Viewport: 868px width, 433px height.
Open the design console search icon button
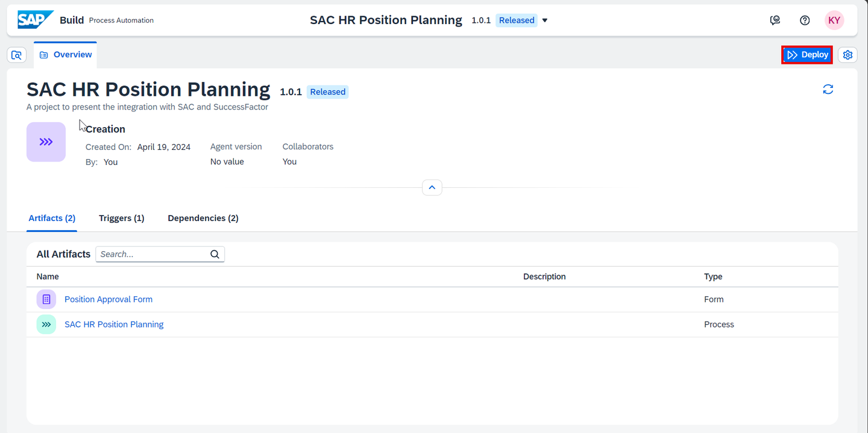coord(17,55)
